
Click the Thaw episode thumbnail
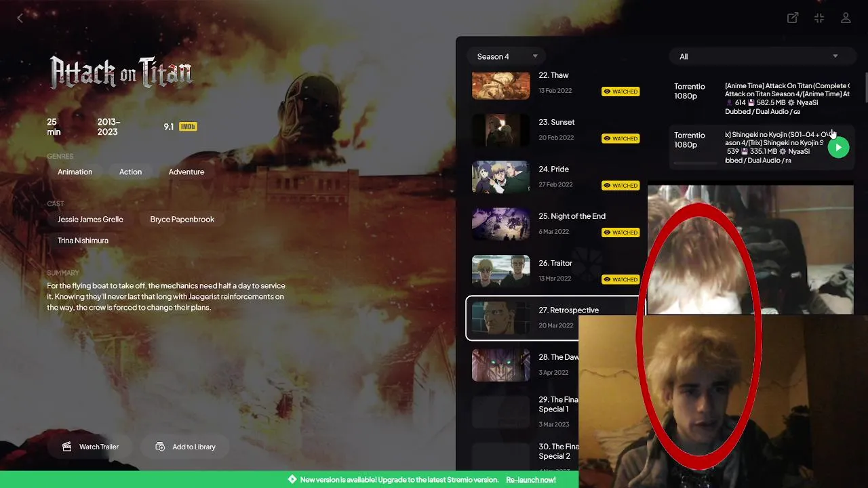pos(500,85)
